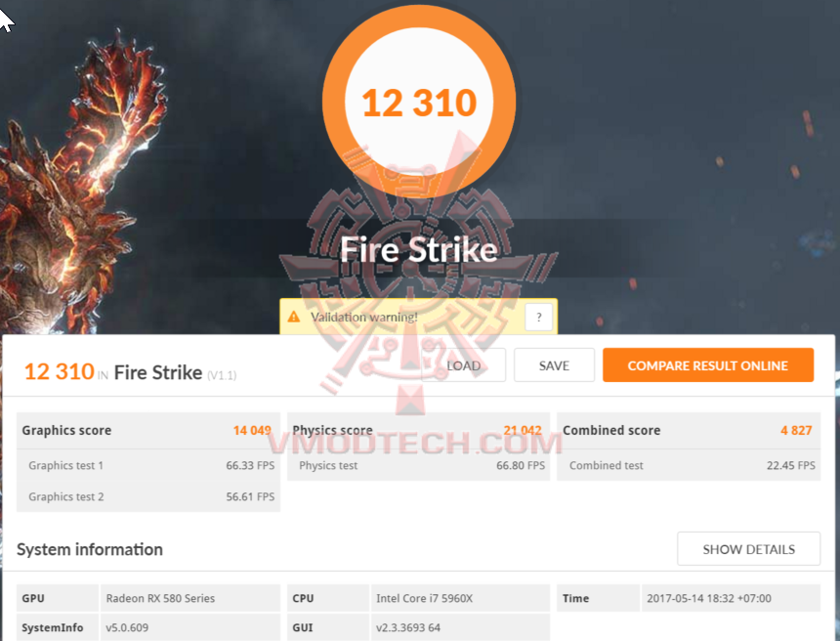Viewport: 840px width, 641px height.
Task: Click the Graphics test 1 row
Action: [148, 465]
